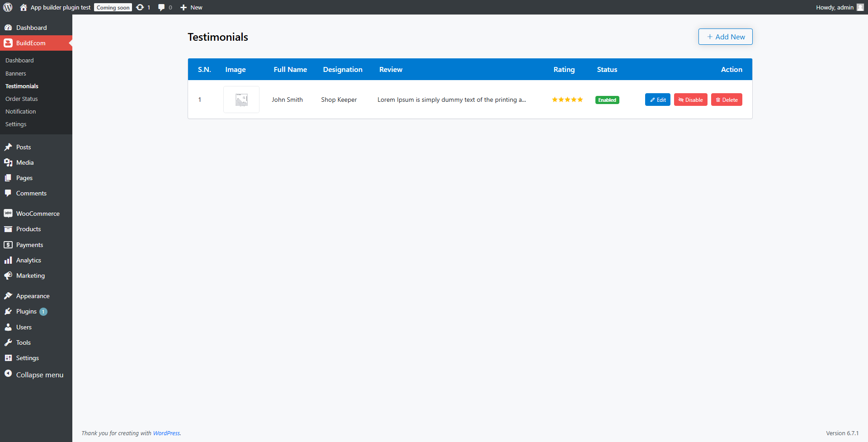The width and height of the screenshot is (868, 442).
Task: Open the Howdy, admin account menu
Action: coord(835,7)
